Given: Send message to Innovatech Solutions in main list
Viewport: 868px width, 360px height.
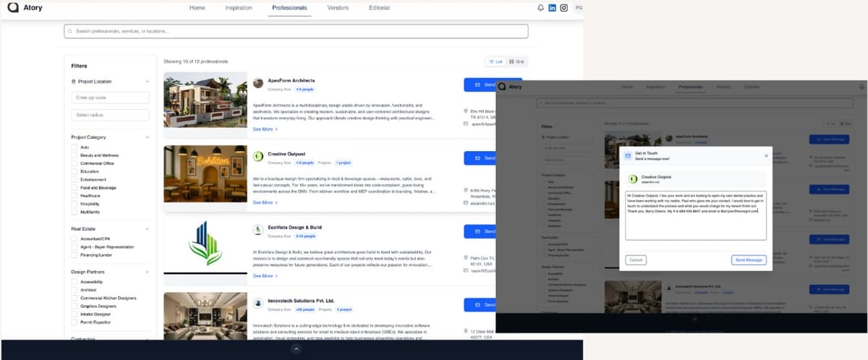Looking at the screenshot, I should [480, 304].
